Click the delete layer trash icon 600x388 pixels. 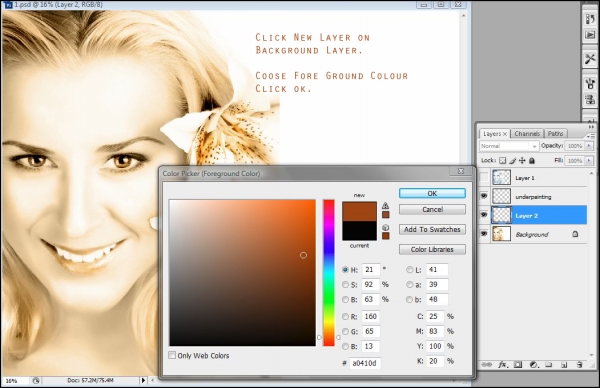point(579,365)
